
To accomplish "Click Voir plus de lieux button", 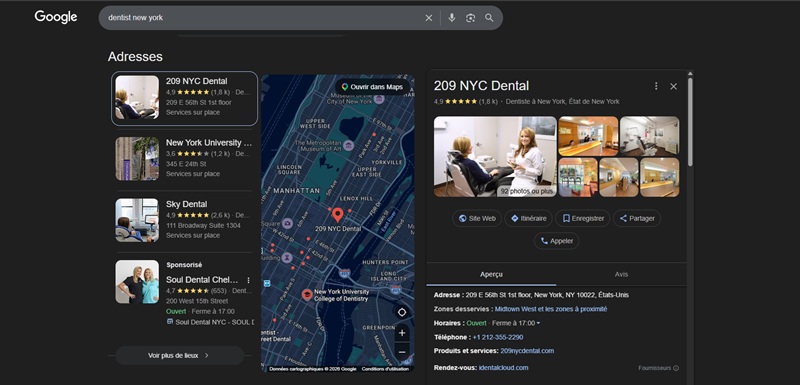I will [x=180, y=355].
